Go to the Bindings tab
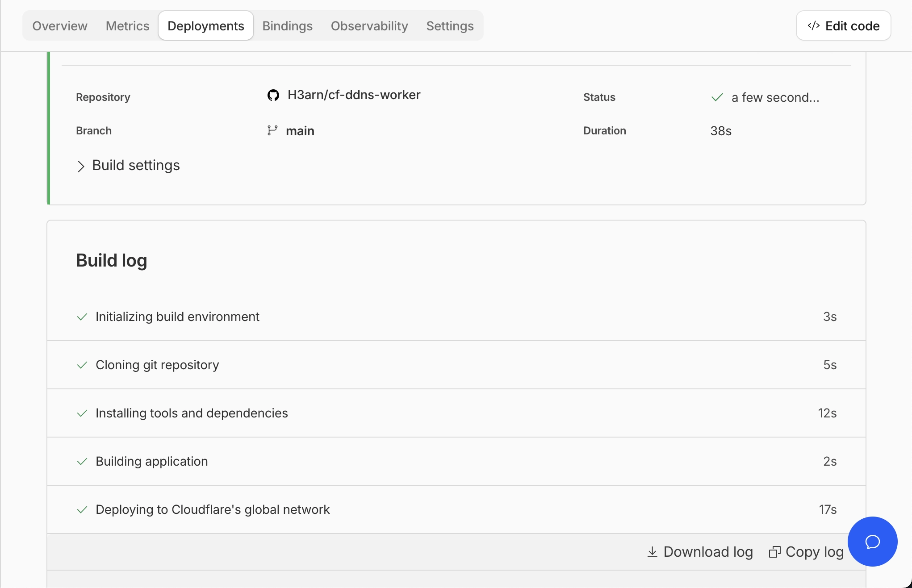 tap(287, 26)
